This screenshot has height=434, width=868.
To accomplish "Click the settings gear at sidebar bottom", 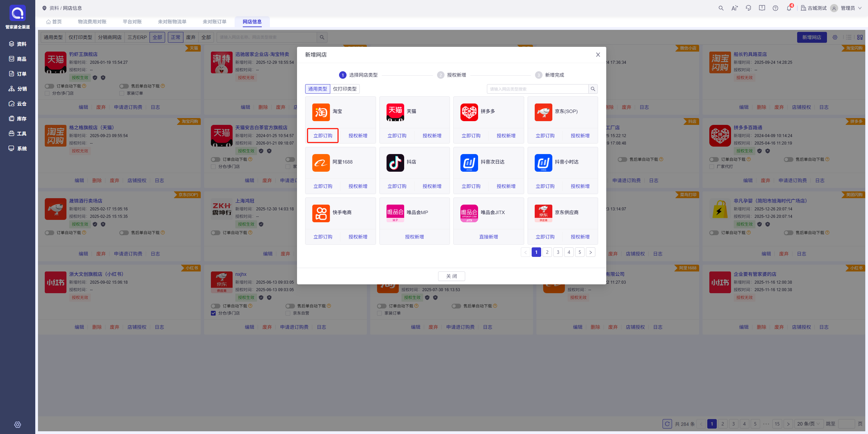I will click(18, 424).
